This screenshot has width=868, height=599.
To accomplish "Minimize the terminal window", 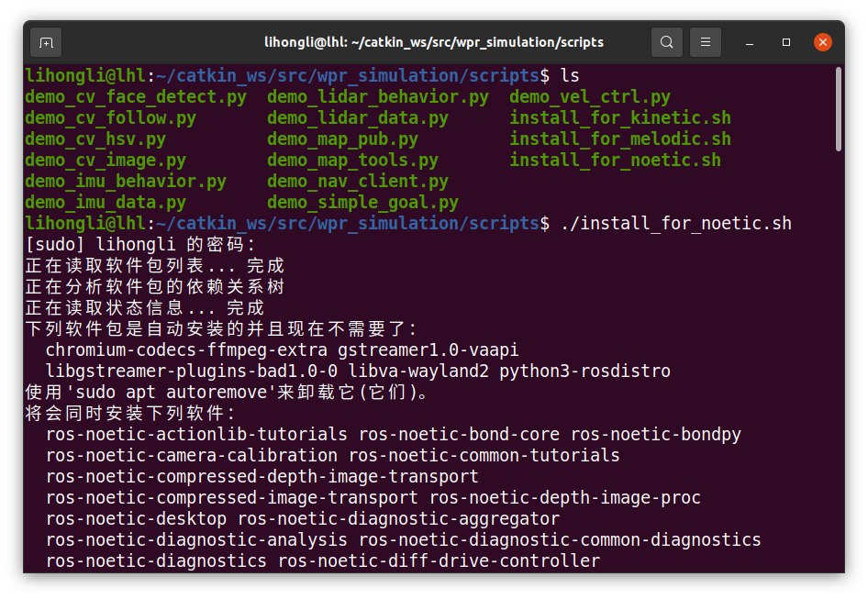I will point(750,42).
